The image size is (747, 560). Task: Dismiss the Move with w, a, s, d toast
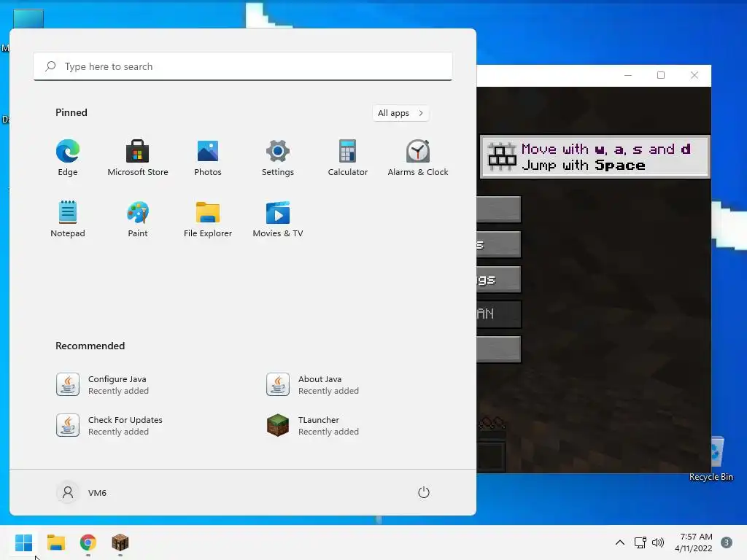[x=595, y=157]
